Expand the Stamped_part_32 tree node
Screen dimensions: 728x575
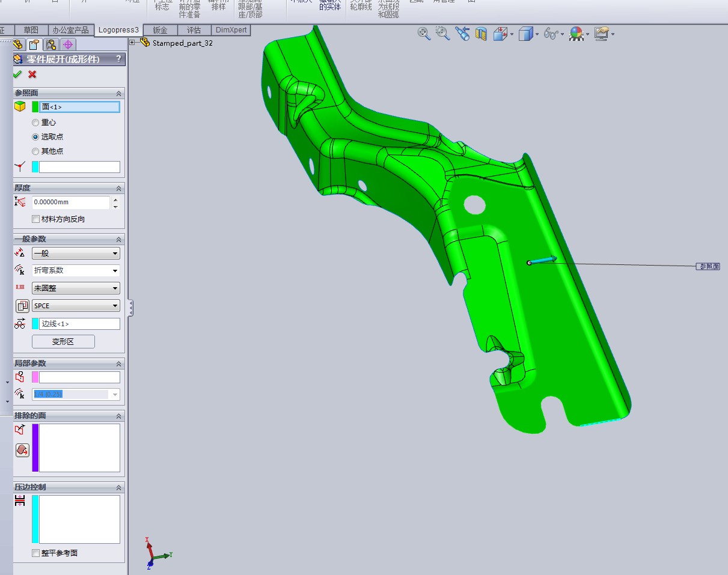pyautogui.click(x=132, y=43)
